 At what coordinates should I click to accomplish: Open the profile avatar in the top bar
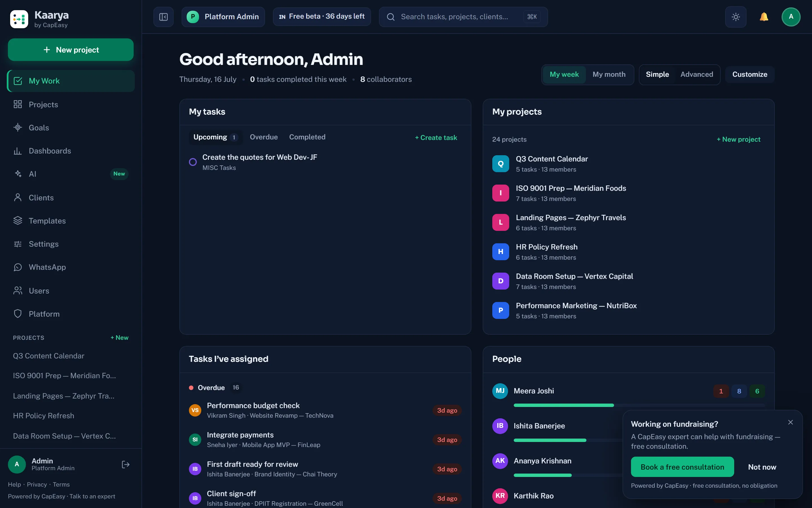(x=791, y=17)
